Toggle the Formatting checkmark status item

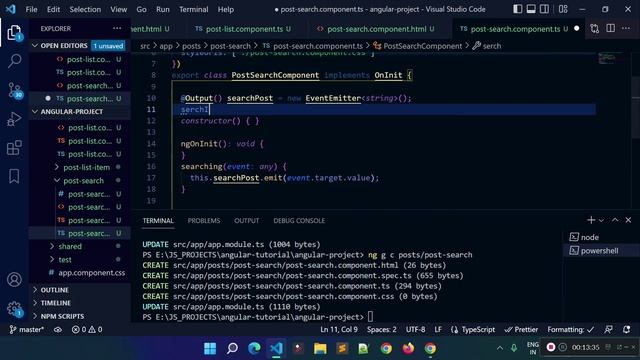(571, 329)
